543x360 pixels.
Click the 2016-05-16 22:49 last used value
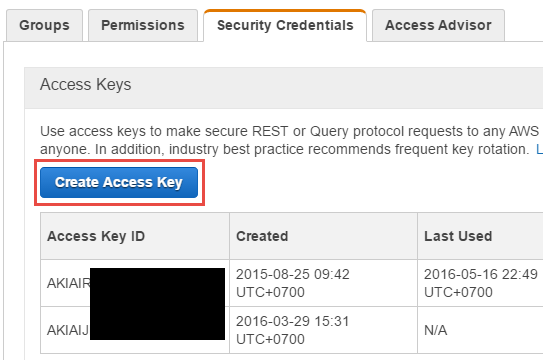(481, 274)
